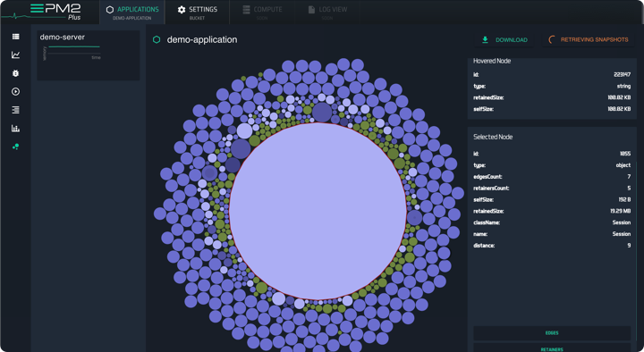
Task: Click hovered node retainedSize value 188.82 KB
Action: coord(619,97)
